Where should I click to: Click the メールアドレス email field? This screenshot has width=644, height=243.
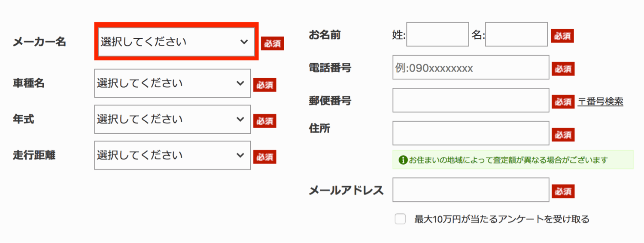(x=471, y=190)
